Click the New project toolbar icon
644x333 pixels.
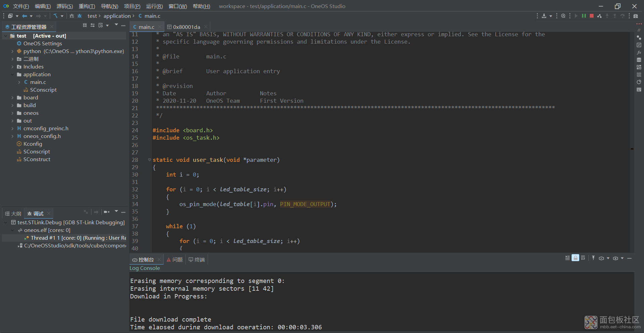pyautogui.click(x=10, y=16)
